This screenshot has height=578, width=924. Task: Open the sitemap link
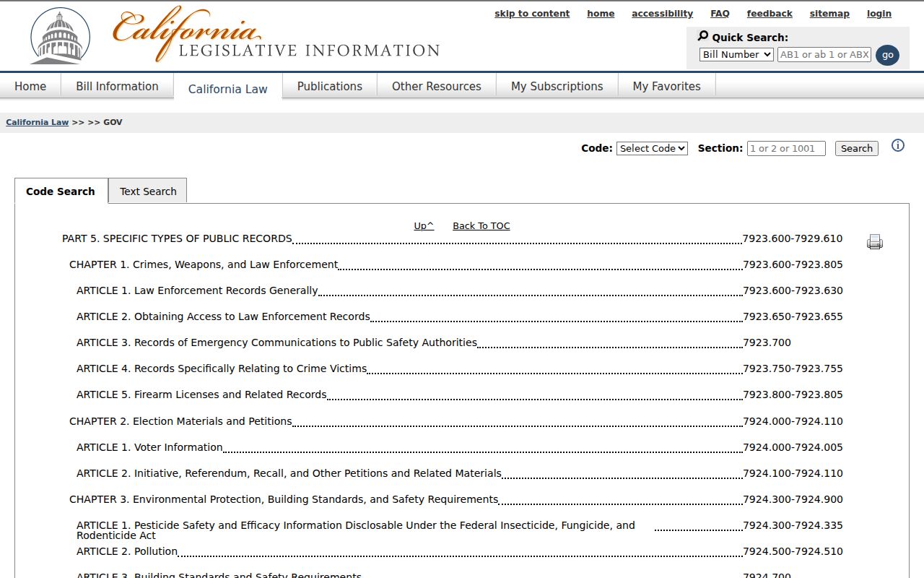click(x=829, y=14)
